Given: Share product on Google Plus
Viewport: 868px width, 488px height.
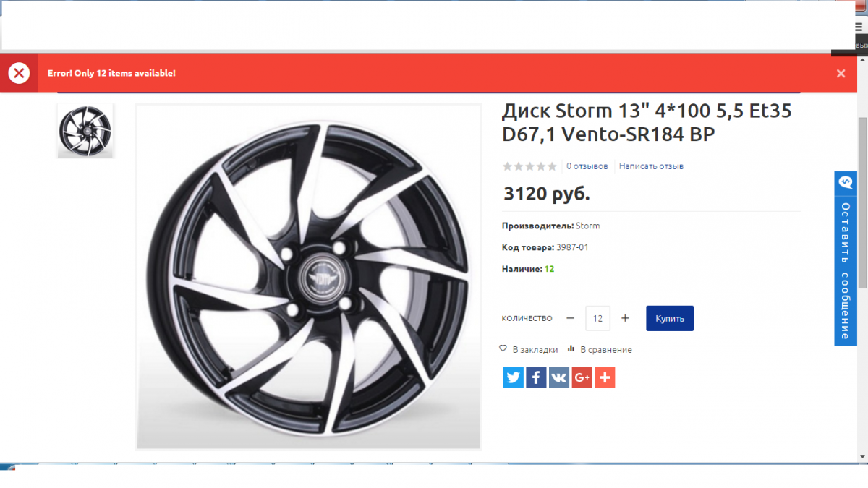Looking at the screenshot, I should point(582,377).
